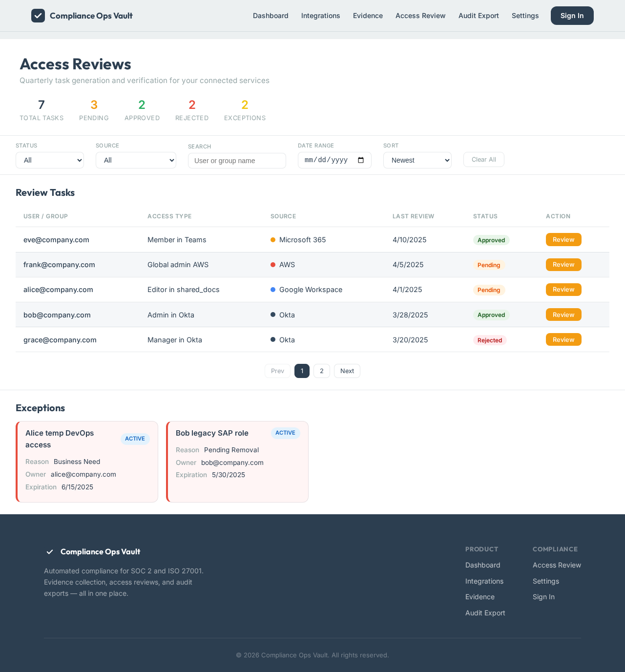
Task: Open Integrations from the top navigation
Action: click(321, 16)
